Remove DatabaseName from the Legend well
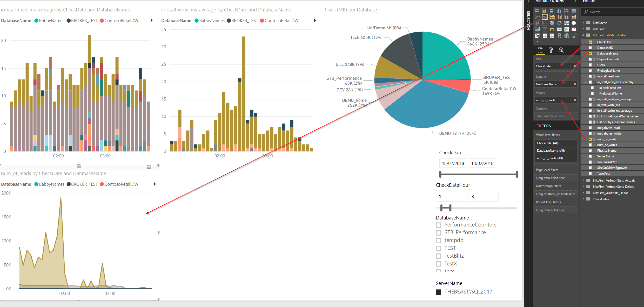Viewport: 644px width, 307px height. point(575,84)
